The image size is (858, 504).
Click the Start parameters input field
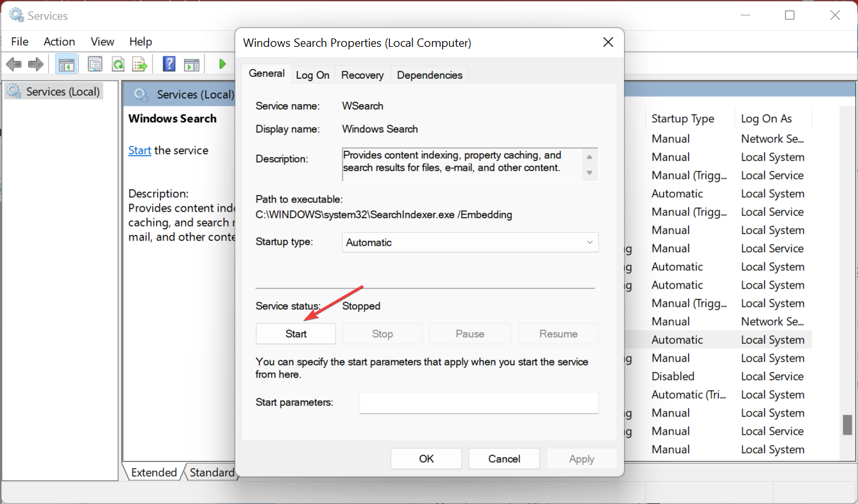479,403
